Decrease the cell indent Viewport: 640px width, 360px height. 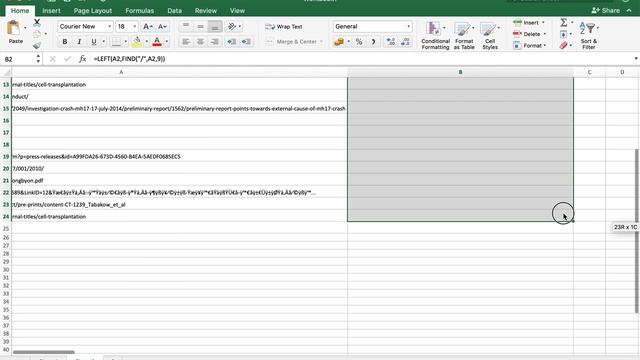(231, 42)
